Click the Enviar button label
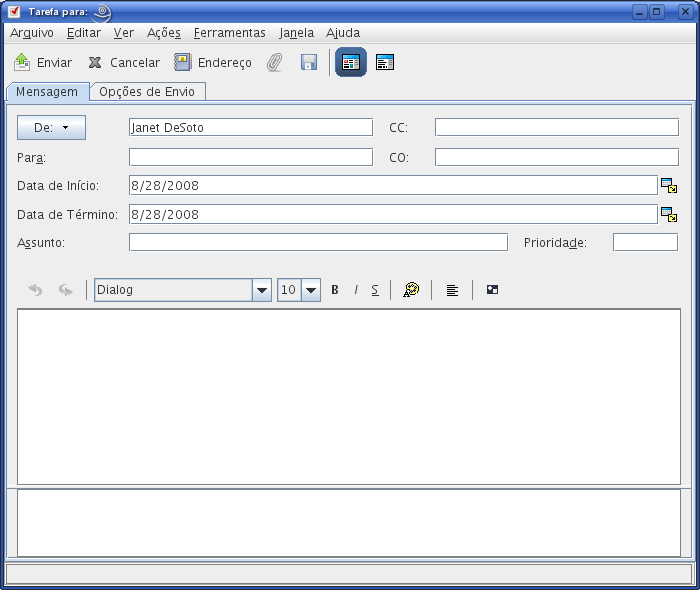Image resolution: width=700 pixels, height=590 pixels. tap(54, 63)
